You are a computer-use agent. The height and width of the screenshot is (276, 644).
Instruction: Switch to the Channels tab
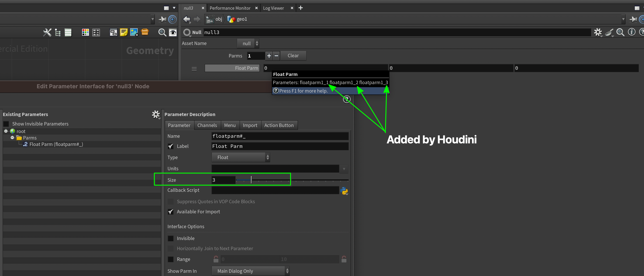pos(207,125)
